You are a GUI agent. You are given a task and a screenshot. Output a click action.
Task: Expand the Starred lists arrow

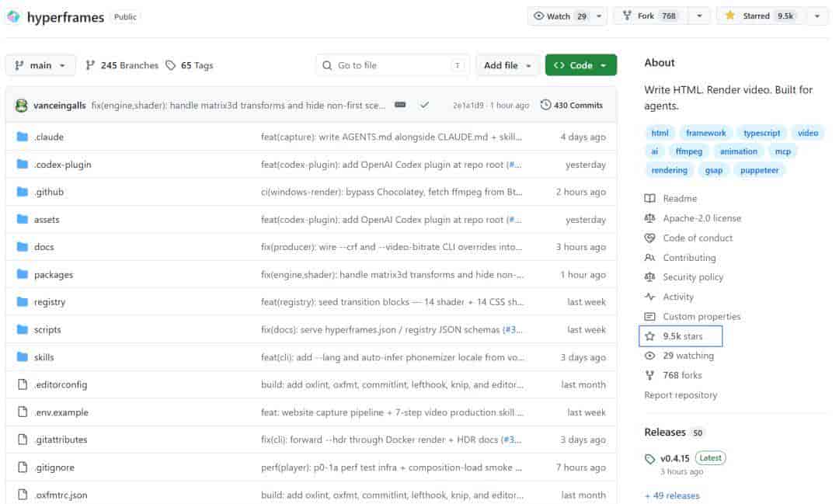817,16
